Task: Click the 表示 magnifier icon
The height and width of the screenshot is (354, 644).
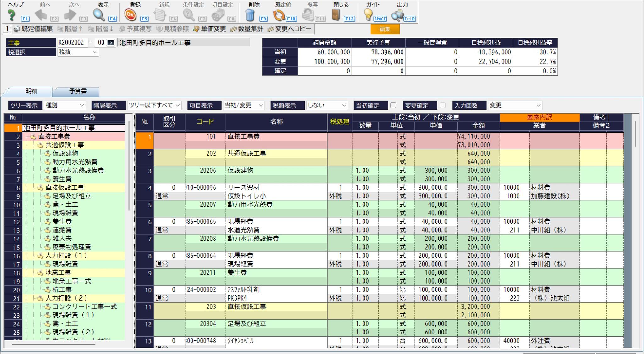Action: (99, 15)
